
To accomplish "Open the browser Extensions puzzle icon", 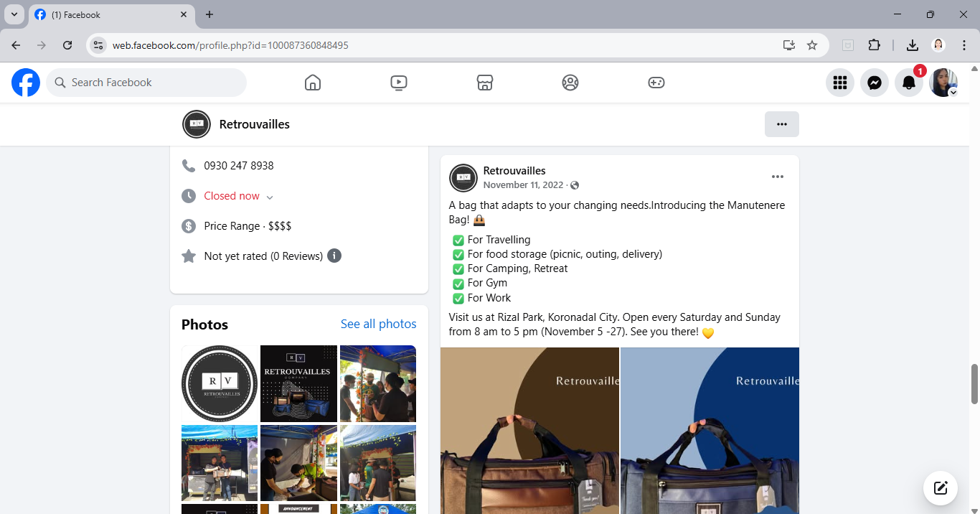I will pyautogui.click(x=874, y=45).
